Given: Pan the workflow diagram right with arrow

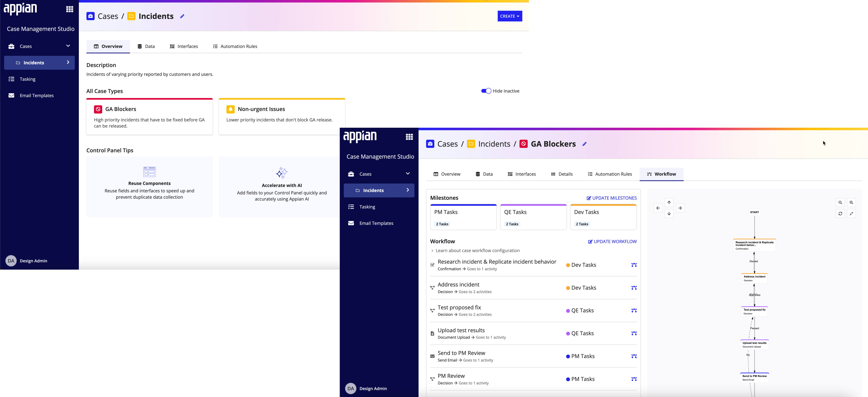Looking at the screenshot, I should [680, 208].
